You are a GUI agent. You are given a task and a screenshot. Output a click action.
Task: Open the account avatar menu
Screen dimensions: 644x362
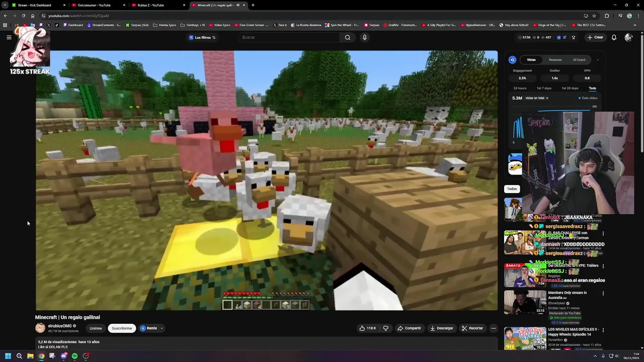click(628, 37)
